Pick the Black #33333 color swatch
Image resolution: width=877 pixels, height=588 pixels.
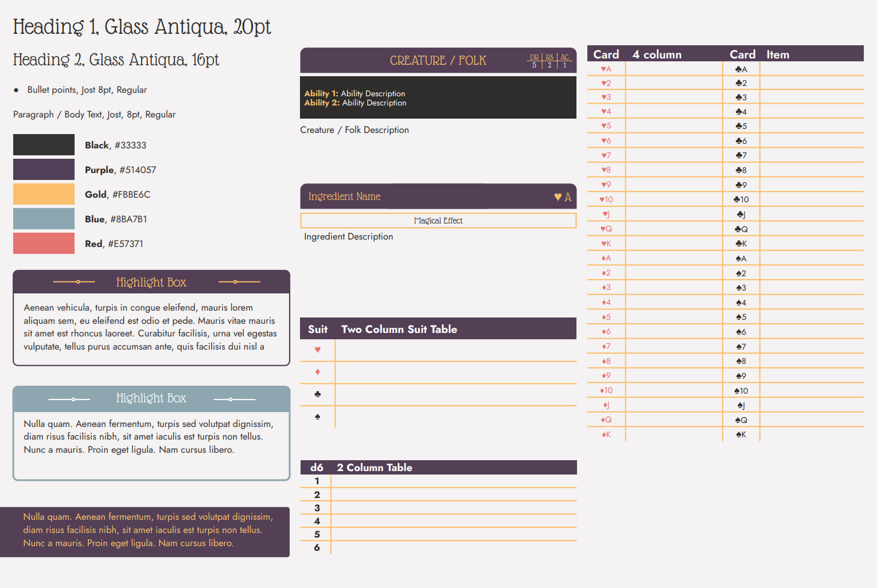(44, 145)
